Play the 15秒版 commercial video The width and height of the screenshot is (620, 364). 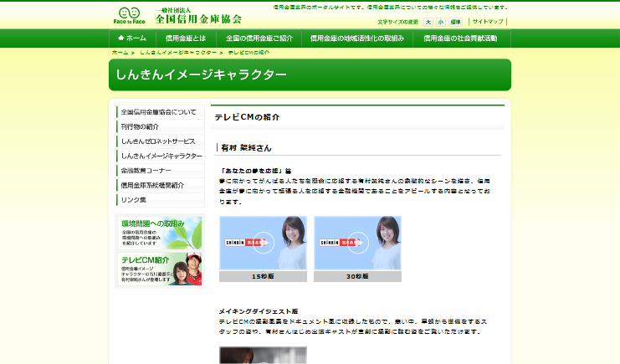[263, 243]
